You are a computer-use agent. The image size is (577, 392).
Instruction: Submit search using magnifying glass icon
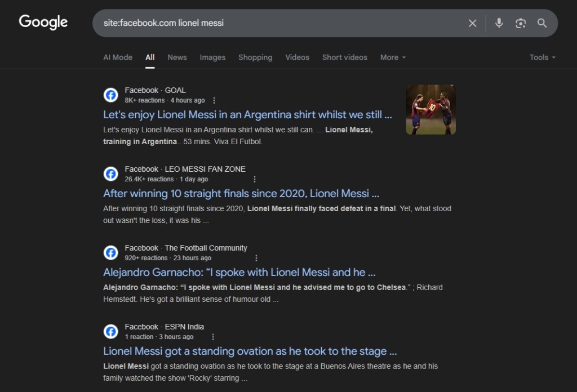point(542,23)
